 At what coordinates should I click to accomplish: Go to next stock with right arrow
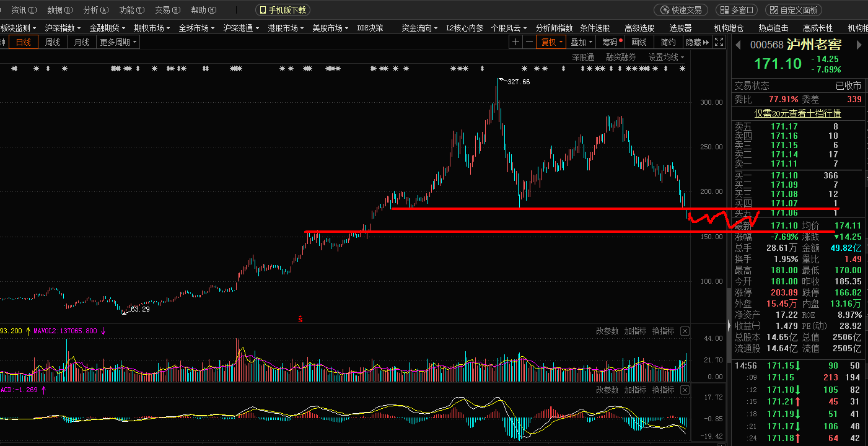tap(859, 45)
